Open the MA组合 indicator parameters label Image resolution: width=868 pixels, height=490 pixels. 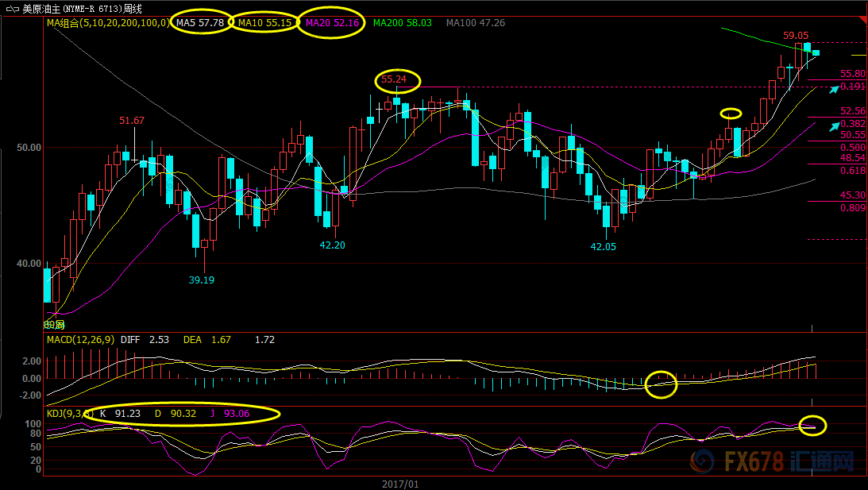[x=107, y=23]
